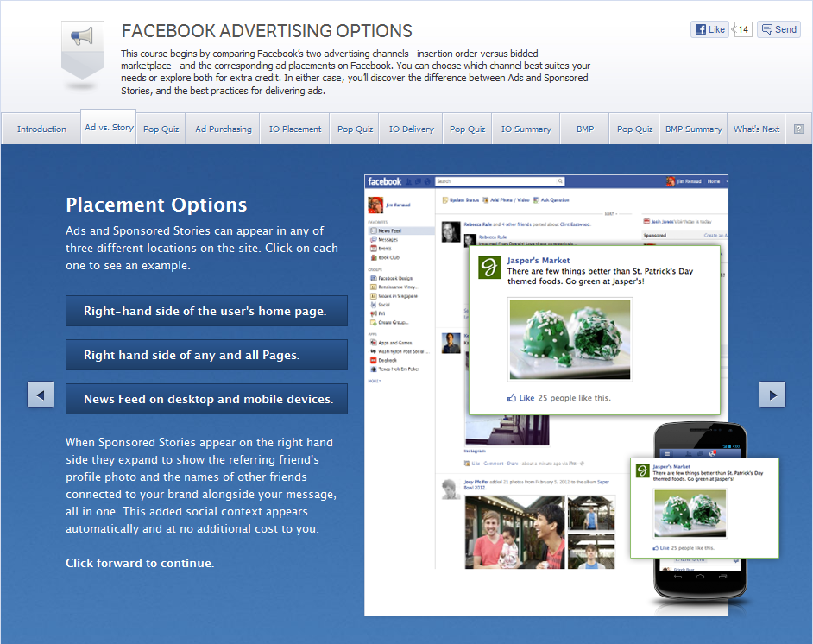
Task: Click the Jasper's Market logo in the large ad
Action: click(489, 268)
